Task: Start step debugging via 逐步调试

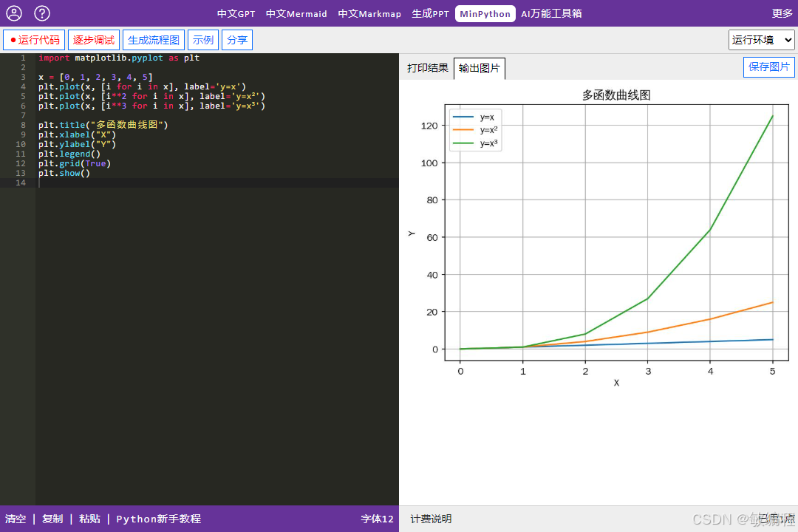Action: 93,39
